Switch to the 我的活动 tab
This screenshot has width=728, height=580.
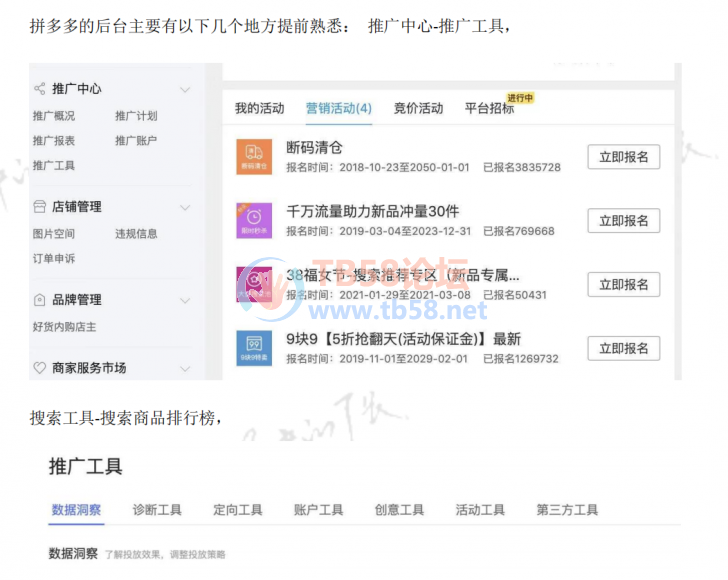click(260, 108)
